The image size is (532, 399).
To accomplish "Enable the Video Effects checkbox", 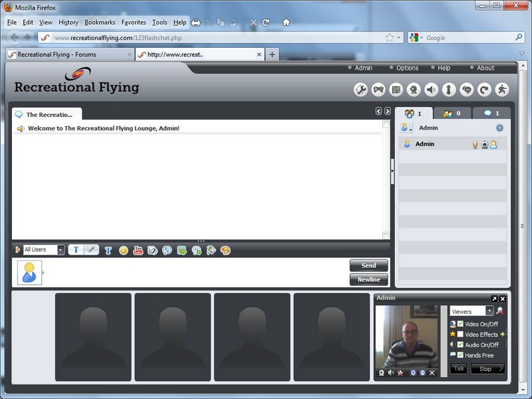I will (460, 334).
